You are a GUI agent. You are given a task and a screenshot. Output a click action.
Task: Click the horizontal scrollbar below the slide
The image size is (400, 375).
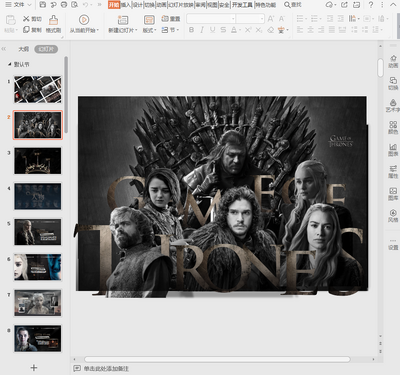coord(217,359)
